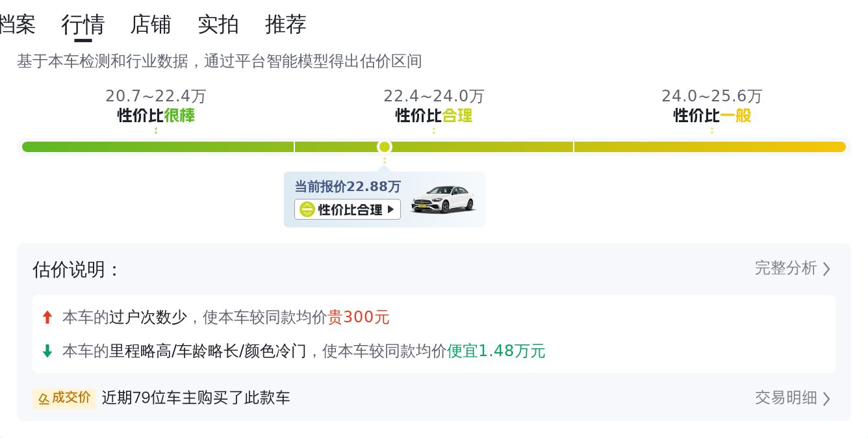This screenshot has height=438, width=868.
Task: Click the 便宜1.48万元 text
Action: [x=496, y=352]
